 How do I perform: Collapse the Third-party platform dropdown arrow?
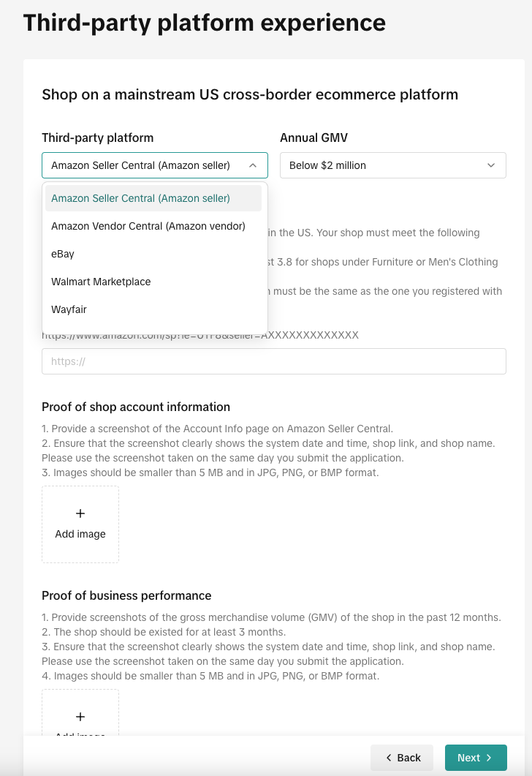pos(253,165)
